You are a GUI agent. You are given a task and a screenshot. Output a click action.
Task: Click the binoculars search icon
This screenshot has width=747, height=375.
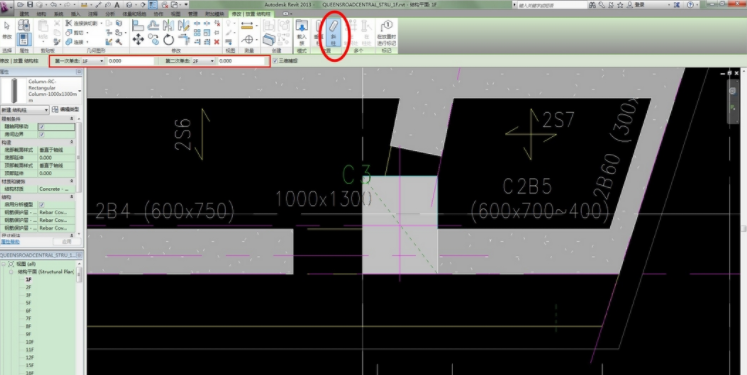point(592,5)
